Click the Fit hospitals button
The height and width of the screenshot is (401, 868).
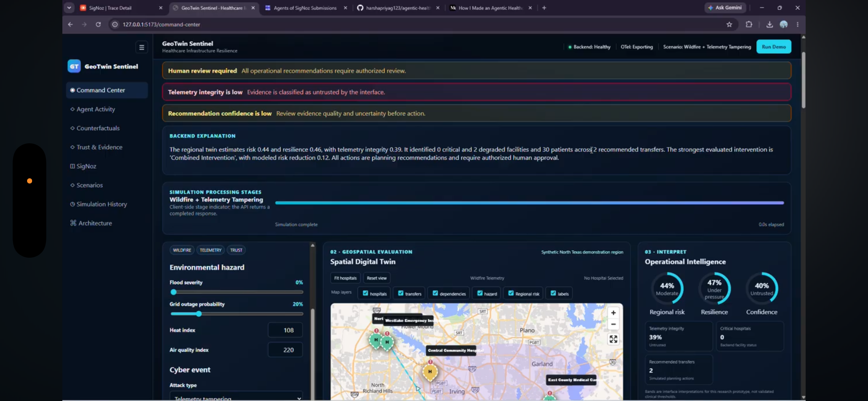345,278
